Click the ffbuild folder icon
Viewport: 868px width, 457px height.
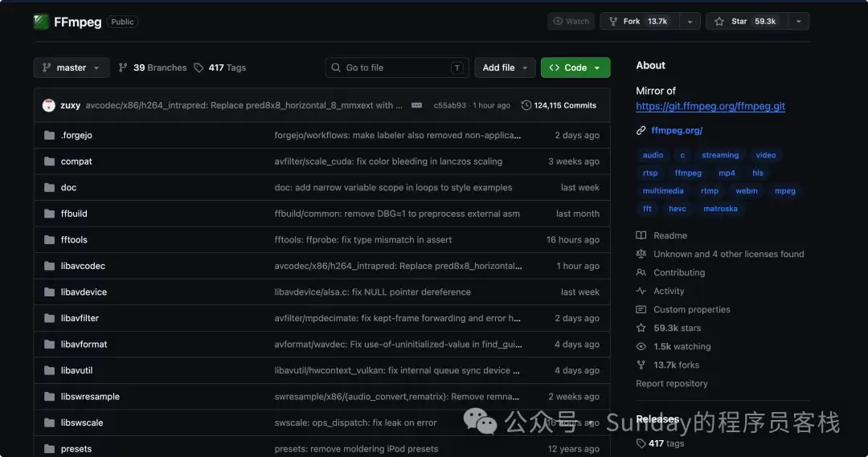49,214
